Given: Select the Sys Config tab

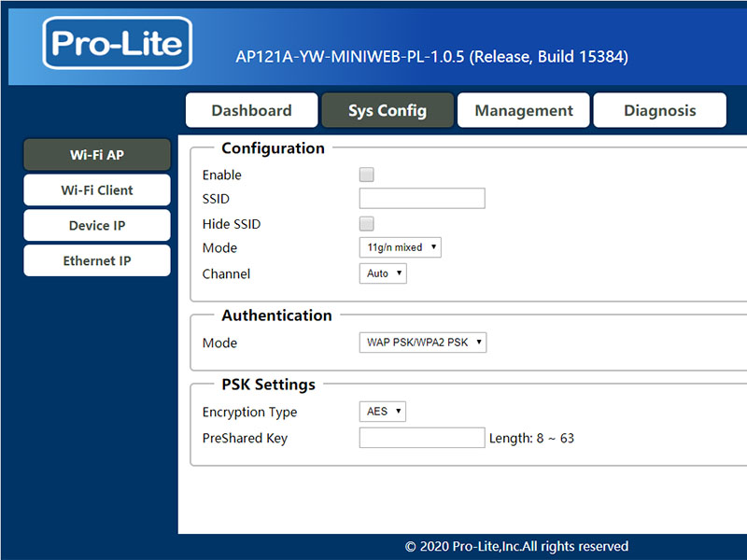Looking at the screenshot, I should (x=388, y=110).
